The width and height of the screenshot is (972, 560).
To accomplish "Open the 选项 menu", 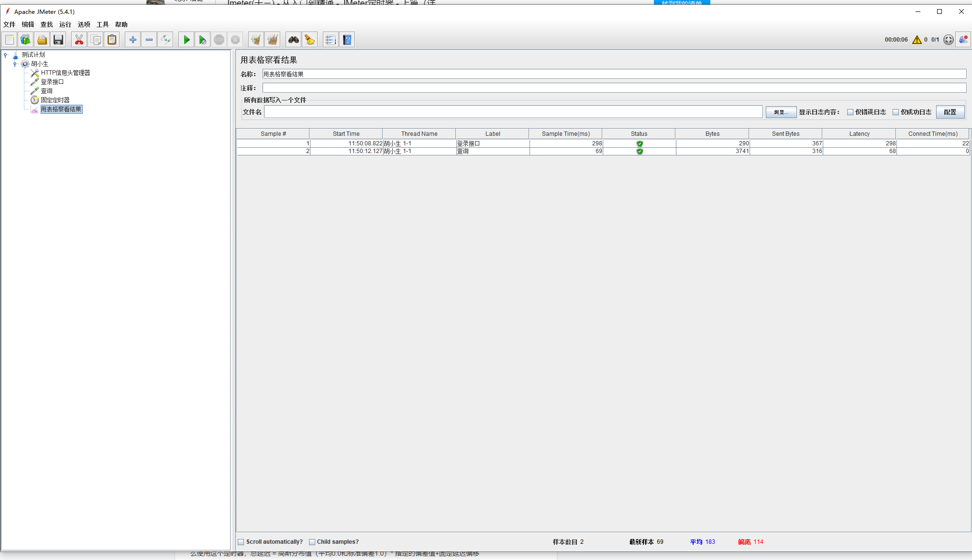I will tap(84, 24).
